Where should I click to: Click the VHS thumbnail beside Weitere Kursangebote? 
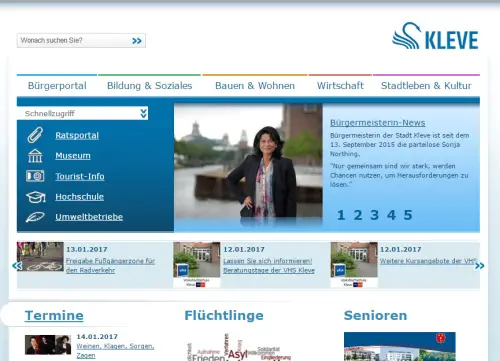click(x=354, y=264)
